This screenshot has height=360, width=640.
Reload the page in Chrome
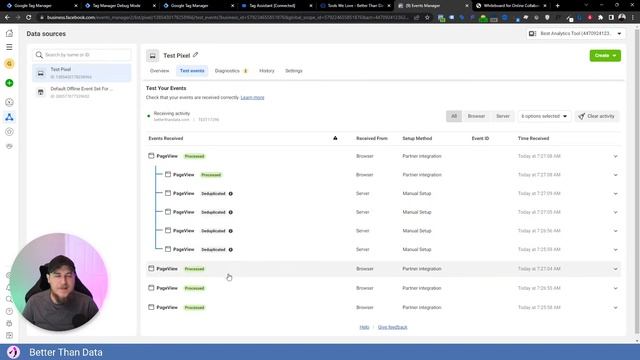[x=29, y=18]
